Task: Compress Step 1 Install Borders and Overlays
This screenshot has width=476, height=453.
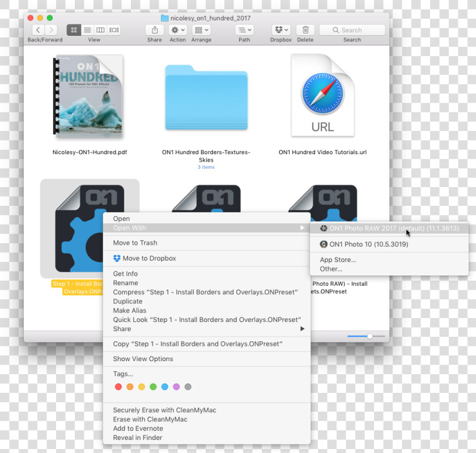Action: (x=206, y=292)
